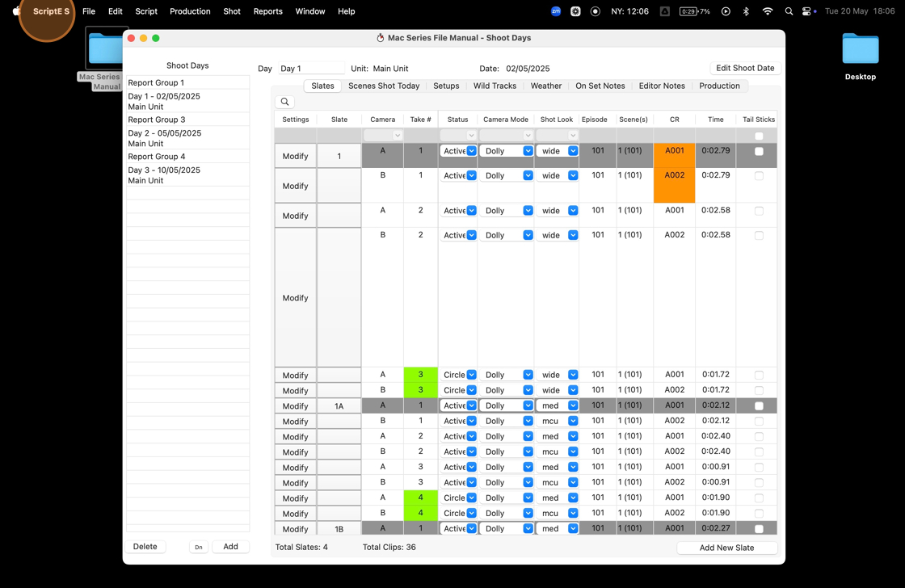Click green take 3 cell for camera A
The image size is (905, 588).
coord(421,375)
